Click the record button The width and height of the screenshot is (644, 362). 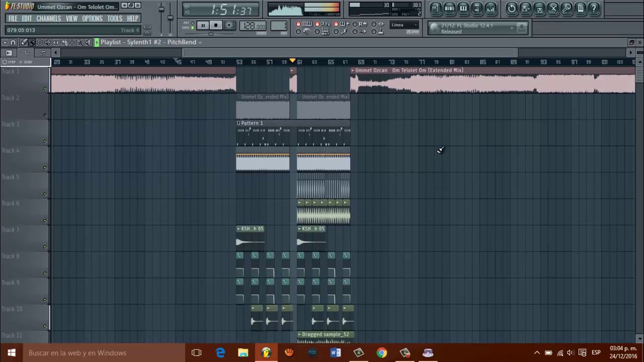click(x=229, y=25)
